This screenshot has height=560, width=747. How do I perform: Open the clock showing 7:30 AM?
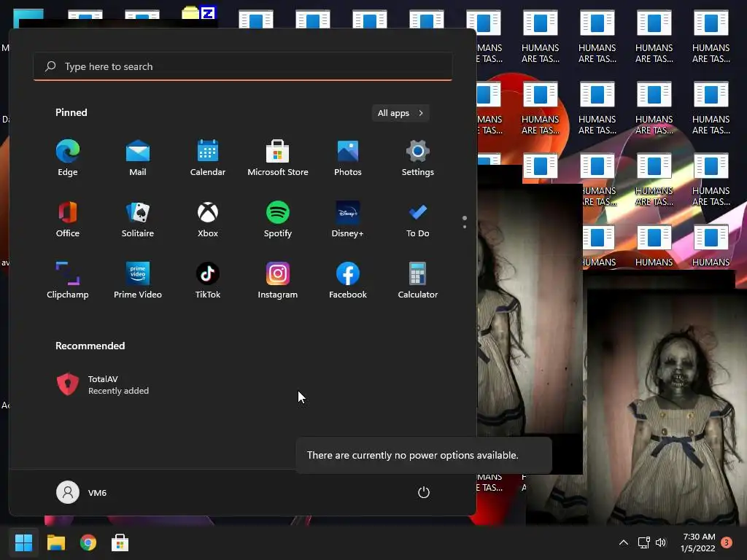click(x=698, y=542)
